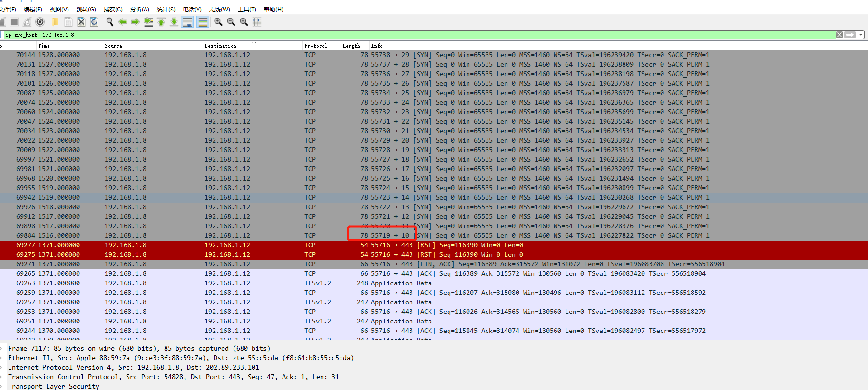The width and height of the screenshot is (868, 390).
Task: Select TLSv1.2 packet 69263 with length 248
Action: tap(434, 283)
